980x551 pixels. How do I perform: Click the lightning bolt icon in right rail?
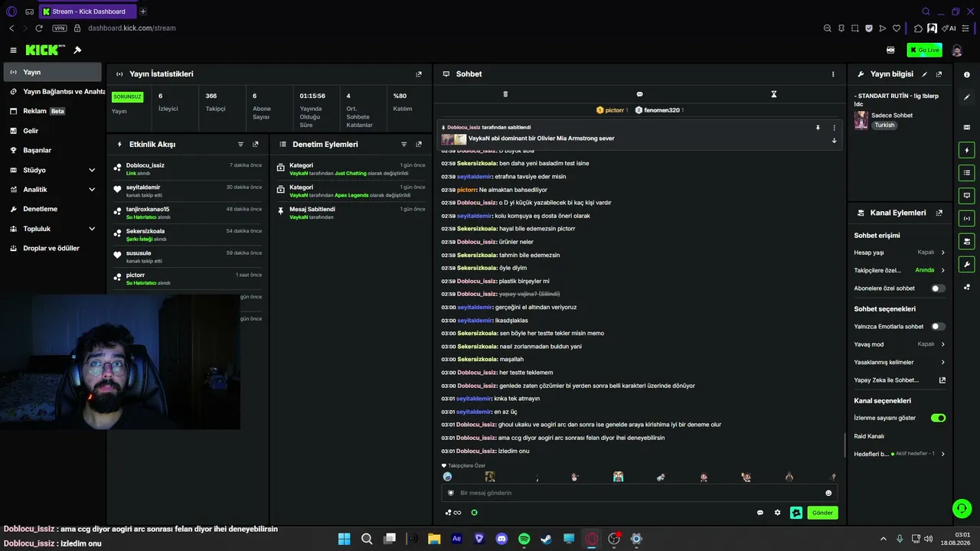967,150
